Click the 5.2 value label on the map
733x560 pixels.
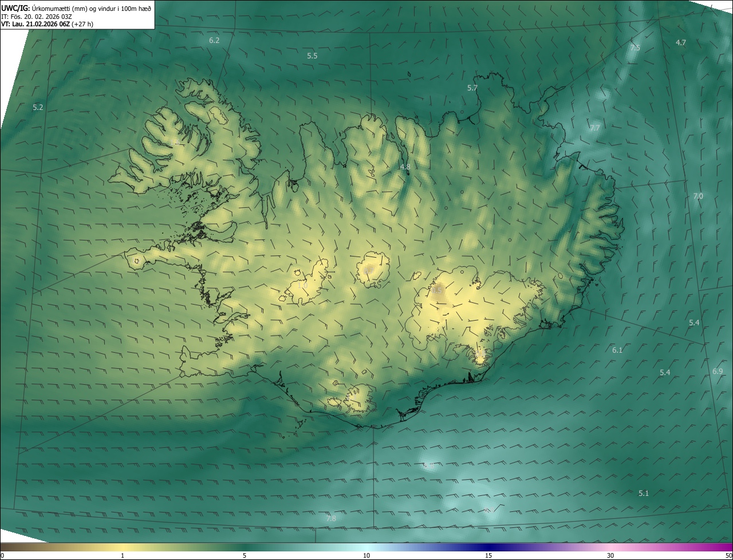pyautogui.click(x=38, y=108)
